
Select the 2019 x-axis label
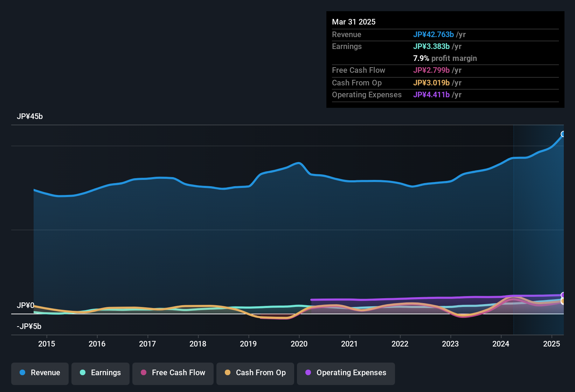click(x=248, y=344)
